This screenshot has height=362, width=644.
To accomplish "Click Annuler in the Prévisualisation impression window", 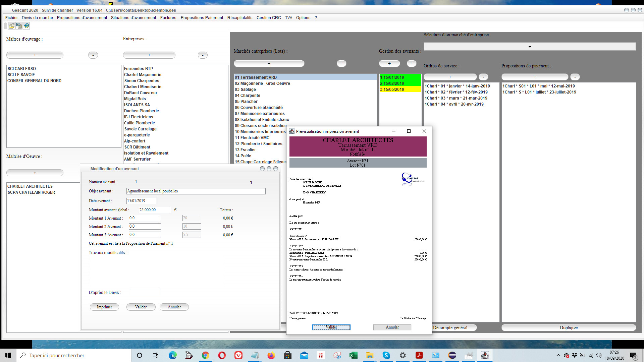I will coord(392,327).
